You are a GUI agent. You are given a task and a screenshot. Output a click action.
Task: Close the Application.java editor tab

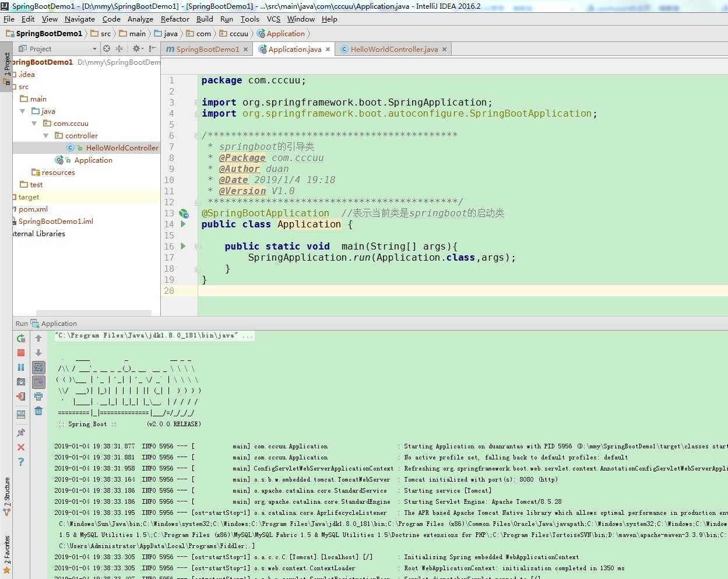point(328,50)
